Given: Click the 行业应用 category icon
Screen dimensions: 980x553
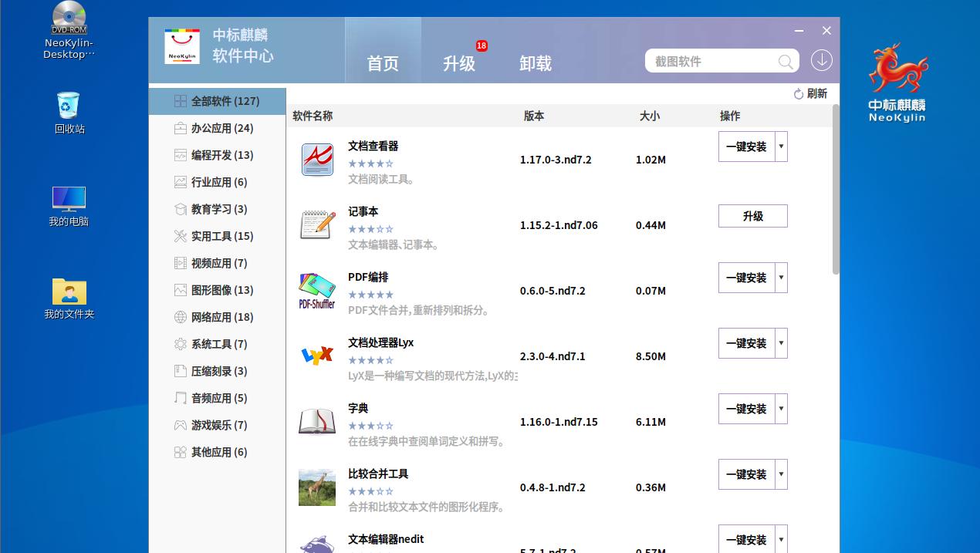Looking at the screenshot, I should point(180,182).
